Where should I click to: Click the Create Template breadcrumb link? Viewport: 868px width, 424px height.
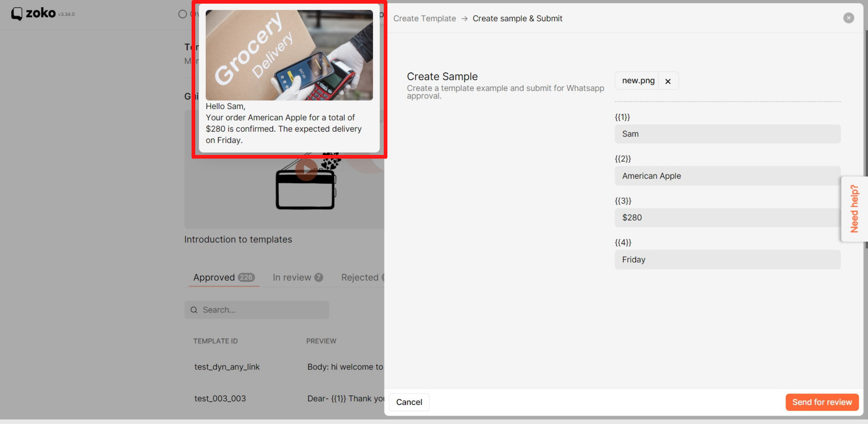click(x=424, y=19)
